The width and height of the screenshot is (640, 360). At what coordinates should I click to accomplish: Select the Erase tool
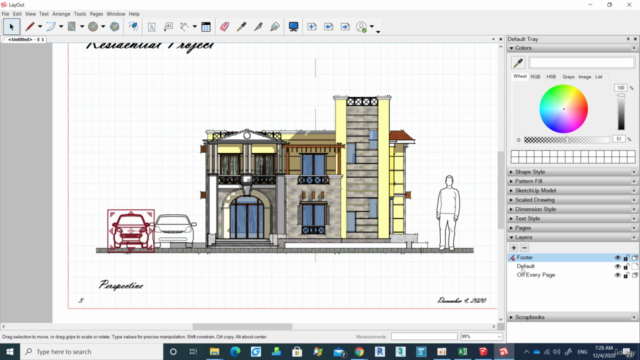coord(224,27)
